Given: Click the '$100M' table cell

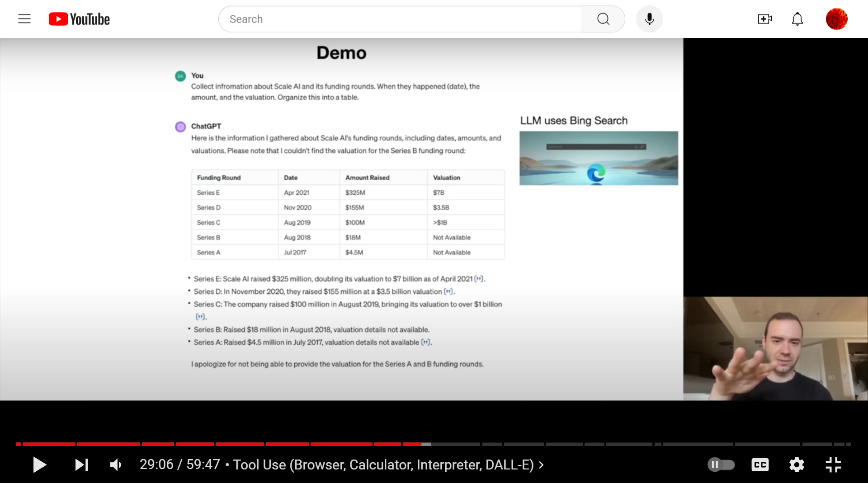Looking at the screenshot, I should click(x=355, y=222).
